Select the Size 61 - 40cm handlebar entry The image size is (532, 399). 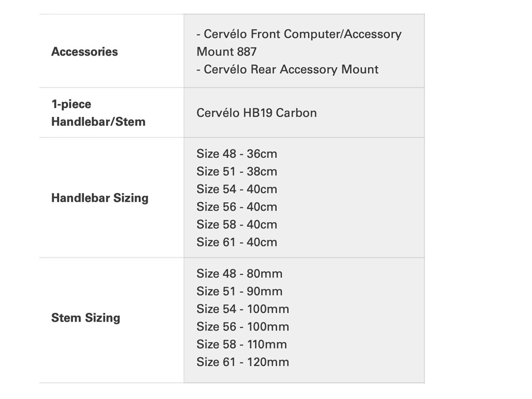tap(237, 242)
